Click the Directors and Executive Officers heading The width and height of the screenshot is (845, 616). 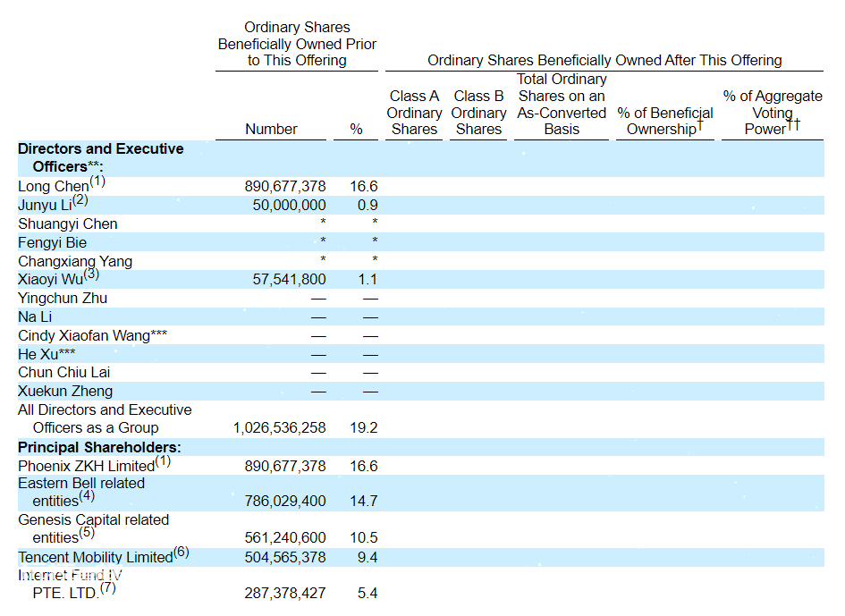[x=101, y=158]
